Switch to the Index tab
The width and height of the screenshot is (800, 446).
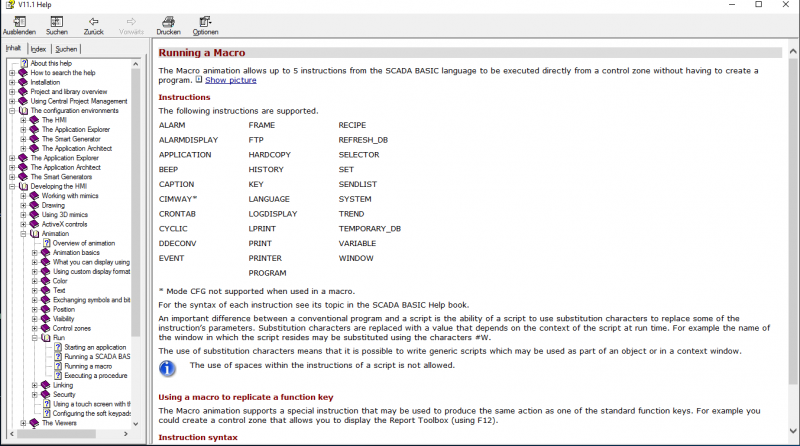(x=38, y=49)
